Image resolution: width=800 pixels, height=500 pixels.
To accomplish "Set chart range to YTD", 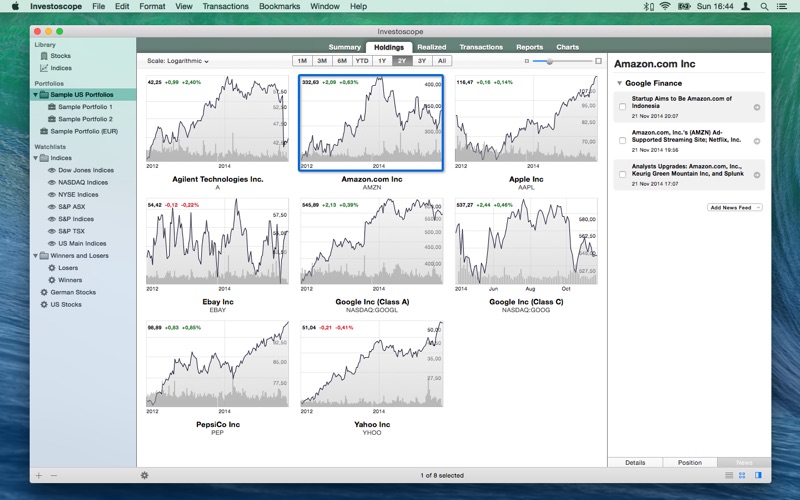I will pos(362,61).
